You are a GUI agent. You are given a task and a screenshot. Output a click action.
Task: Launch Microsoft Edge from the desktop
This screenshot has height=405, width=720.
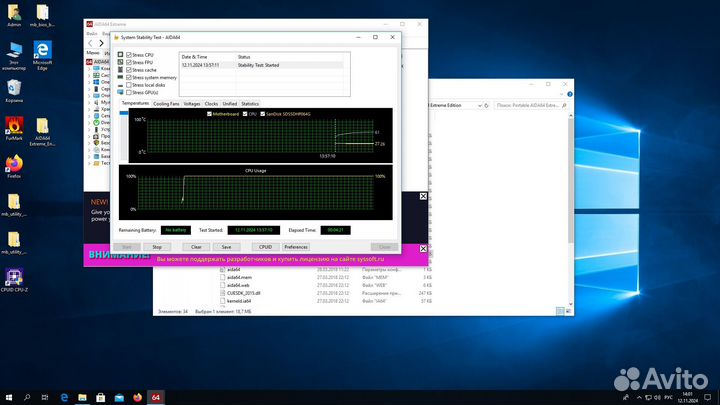pos(42,56)
